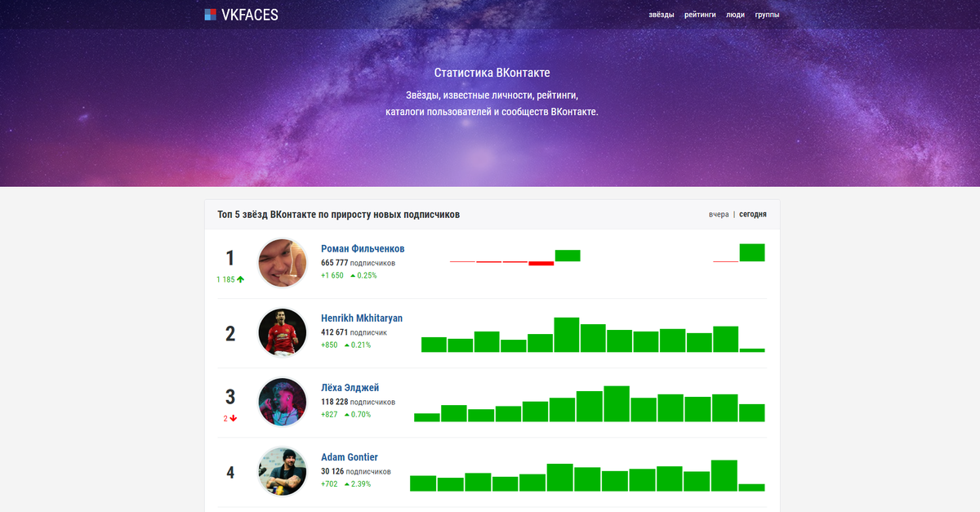The height and width of the screenshot is (512, 980).
Task: Click the Топ 5 звёзд ВКонтакте title
Action: click(339, 215)
